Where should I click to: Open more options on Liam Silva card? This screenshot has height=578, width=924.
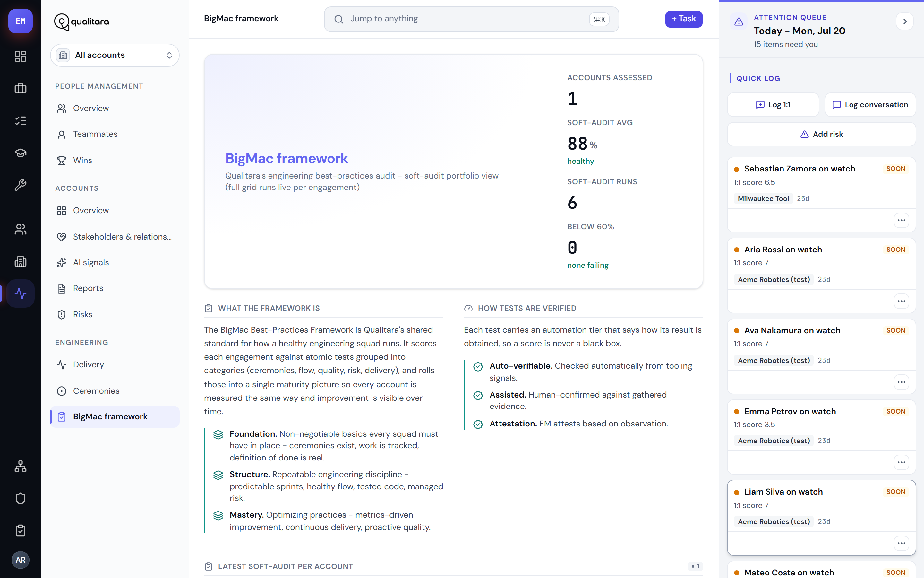tap(902, 544)
